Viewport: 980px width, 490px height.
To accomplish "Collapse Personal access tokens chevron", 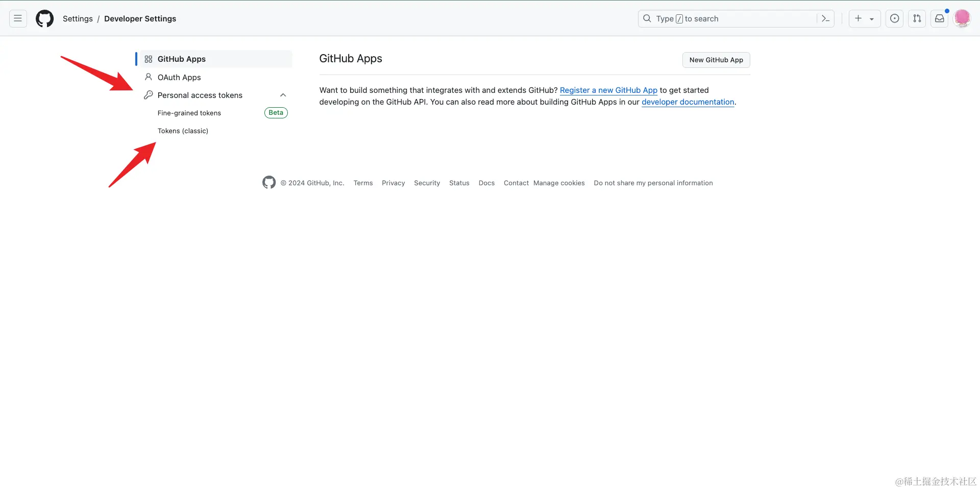I will coord(283,95).
